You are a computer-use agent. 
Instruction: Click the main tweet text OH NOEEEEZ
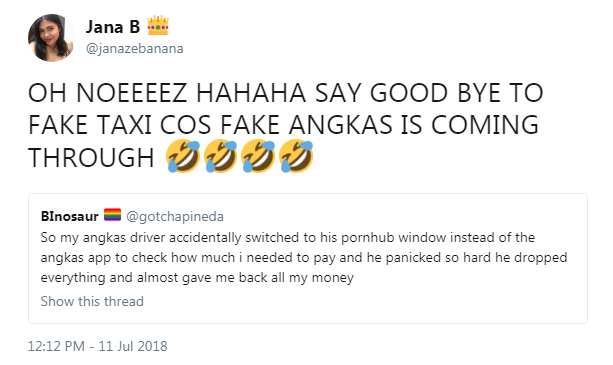click(285, 125)
